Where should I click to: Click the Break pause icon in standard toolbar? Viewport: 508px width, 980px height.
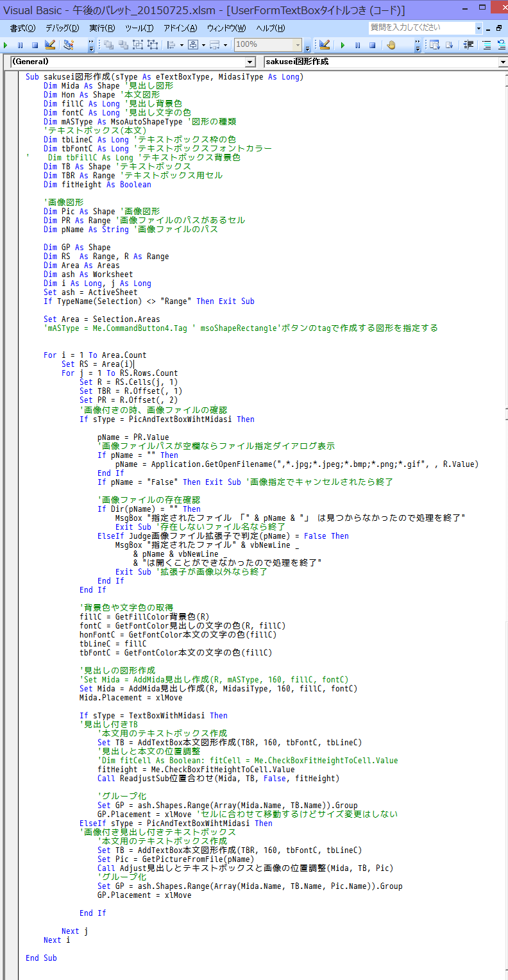pos(21,45)
